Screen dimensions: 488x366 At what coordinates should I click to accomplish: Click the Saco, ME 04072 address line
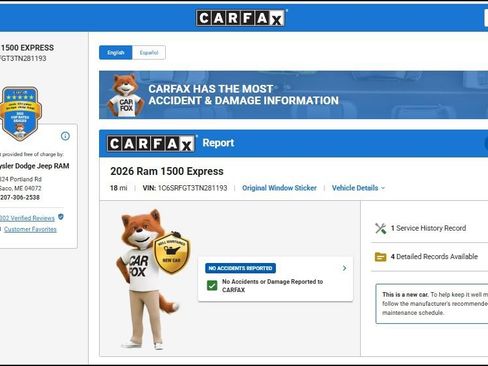(x=21, y=188)
